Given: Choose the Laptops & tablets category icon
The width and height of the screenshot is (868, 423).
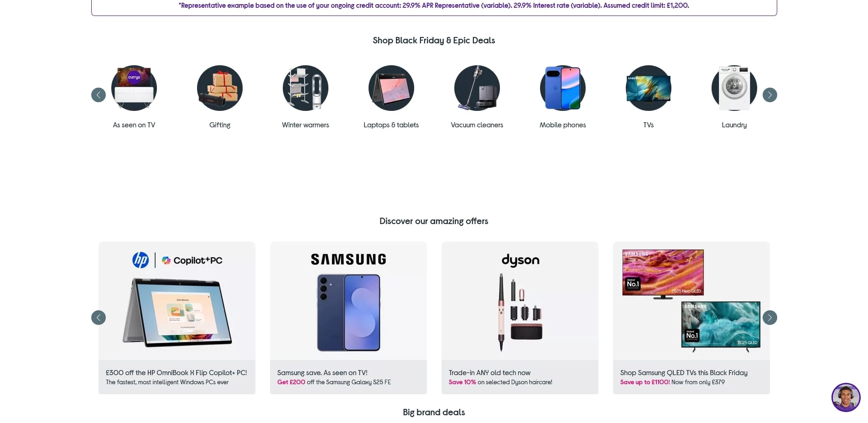Looking at the screenshot, I should [x=391, y=88].
